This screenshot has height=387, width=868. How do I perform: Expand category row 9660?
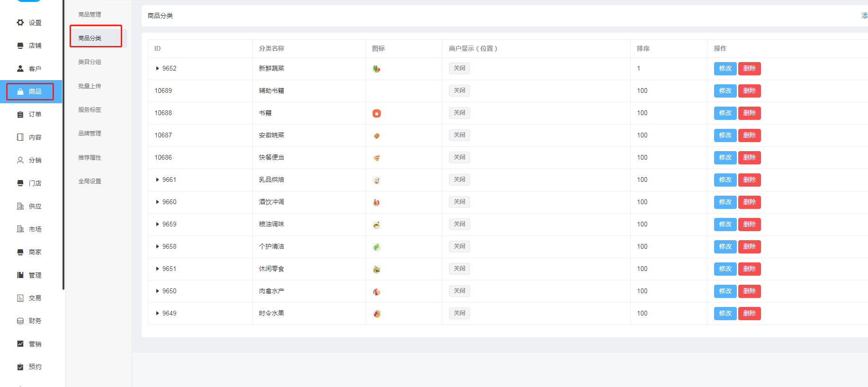pyautogui.click(x=157, y=202)
